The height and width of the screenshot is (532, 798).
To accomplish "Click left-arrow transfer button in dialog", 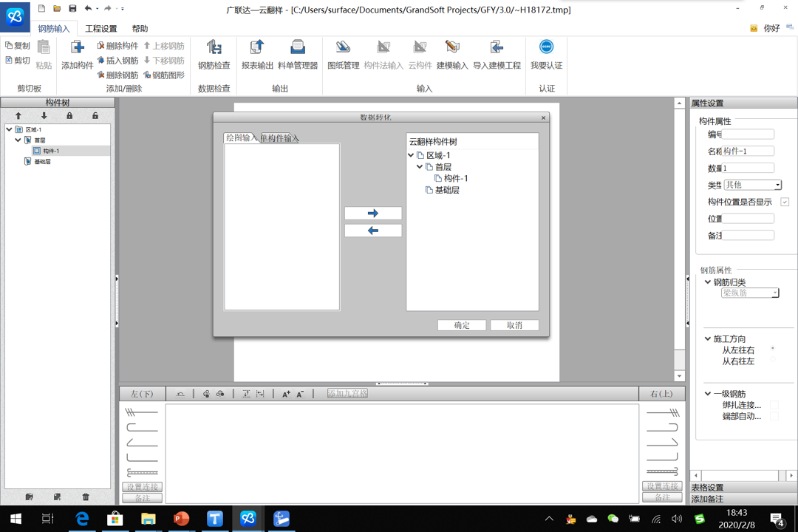I will tap(373, 231).
